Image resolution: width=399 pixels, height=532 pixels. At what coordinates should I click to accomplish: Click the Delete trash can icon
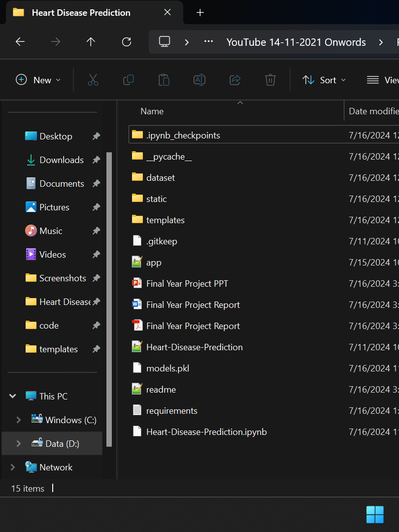[x=270, y=80]
